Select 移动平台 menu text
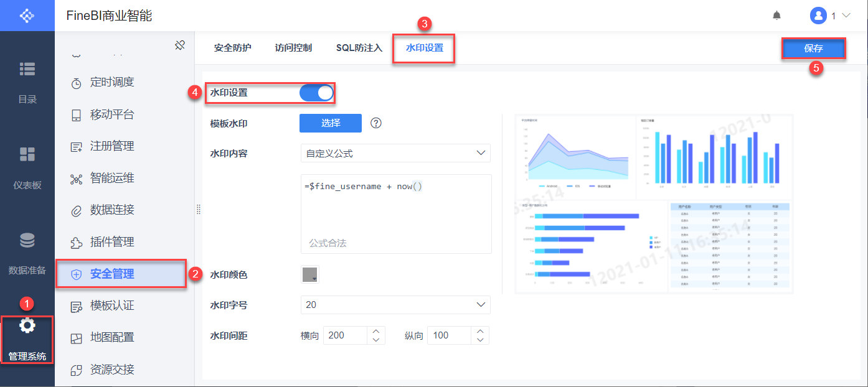The width and height of the screenshot is (868, 387). click(112, 114)
